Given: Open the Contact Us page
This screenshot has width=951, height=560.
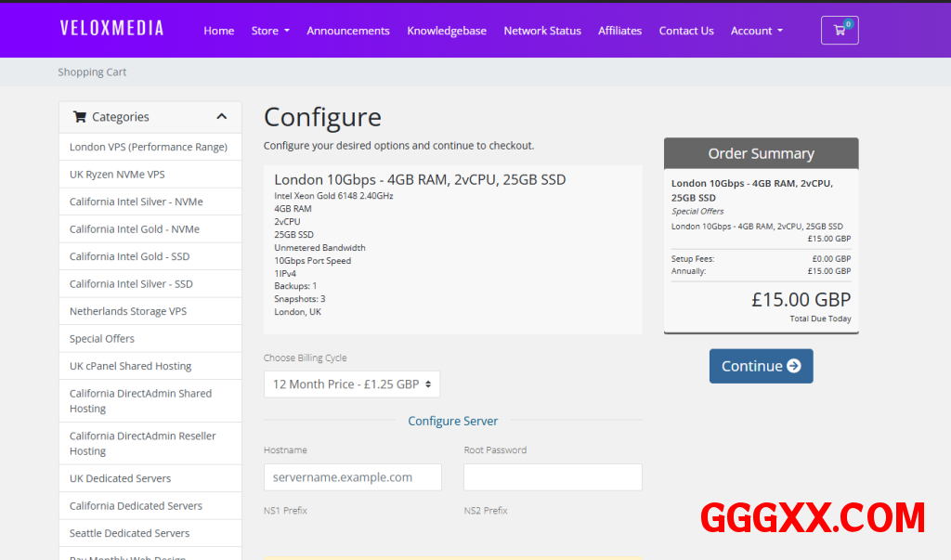Looking at the screenshot, I should (686, 31).
